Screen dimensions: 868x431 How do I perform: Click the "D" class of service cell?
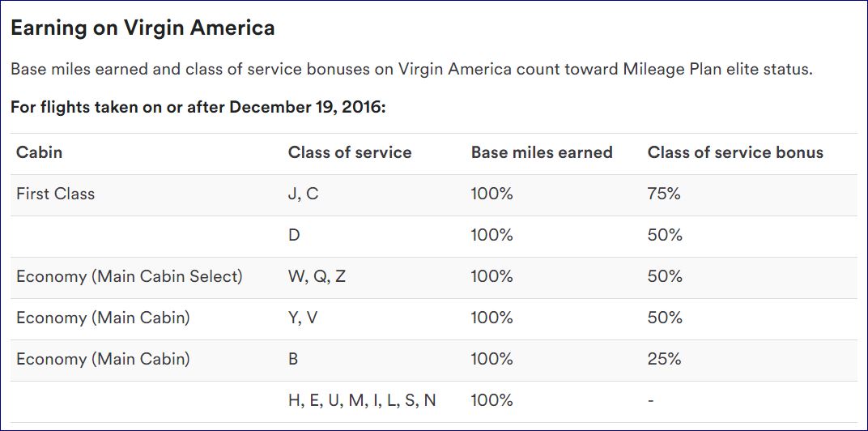click(x=294, y=235)
